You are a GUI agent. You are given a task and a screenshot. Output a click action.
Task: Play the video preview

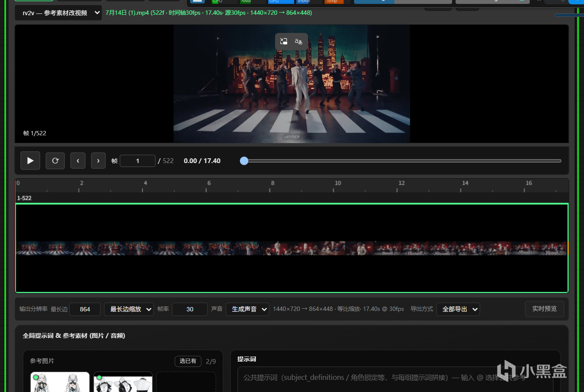click(30, 160)
